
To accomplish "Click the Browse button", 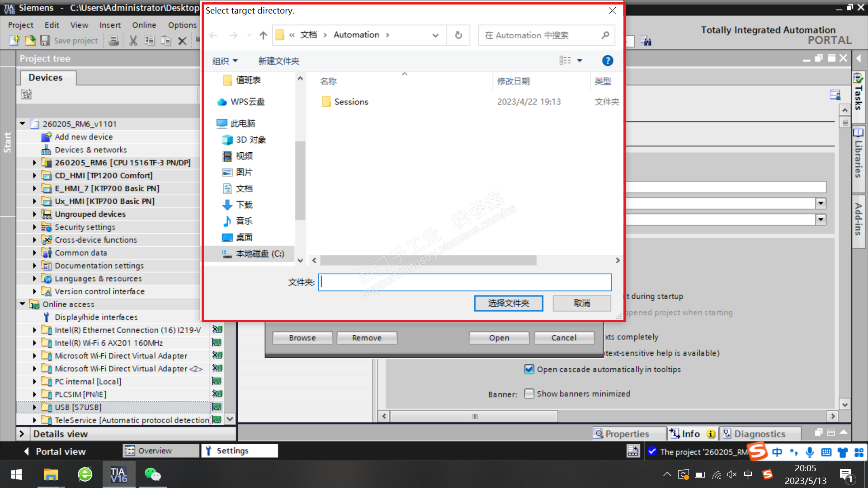I will (x=302, y=338).
